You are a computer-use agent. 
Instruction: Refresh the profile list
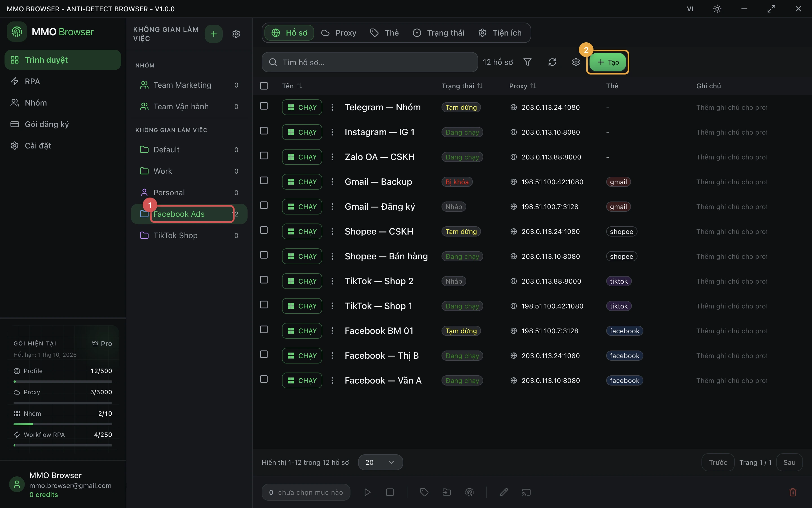pos(552,62)
